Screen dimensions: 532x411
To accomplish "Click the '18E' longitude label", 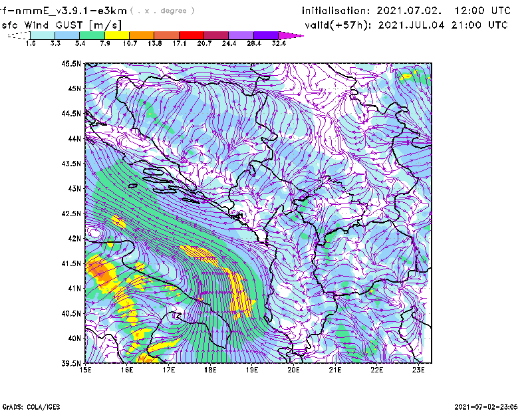I will (x=210, y=370).
